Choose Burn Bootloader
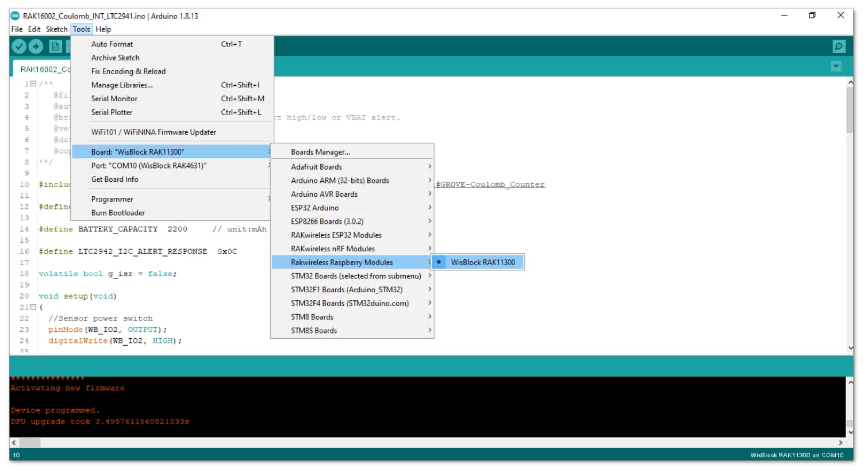The height and width of the screenshot is (474, 868). (172, 213)
